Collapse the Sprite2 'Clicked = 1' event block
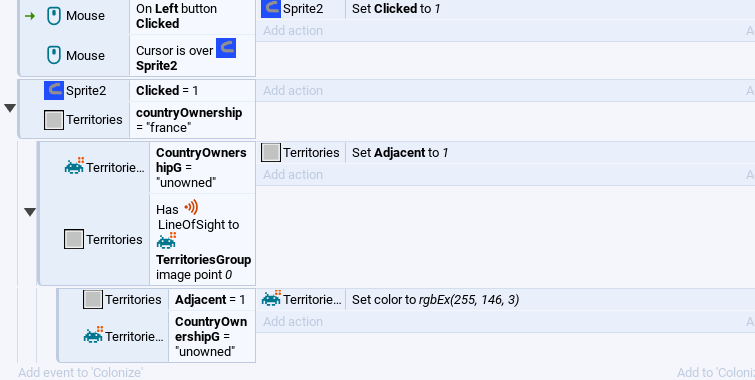The width and height of the screenshot is (755, 380). (10, 108)
